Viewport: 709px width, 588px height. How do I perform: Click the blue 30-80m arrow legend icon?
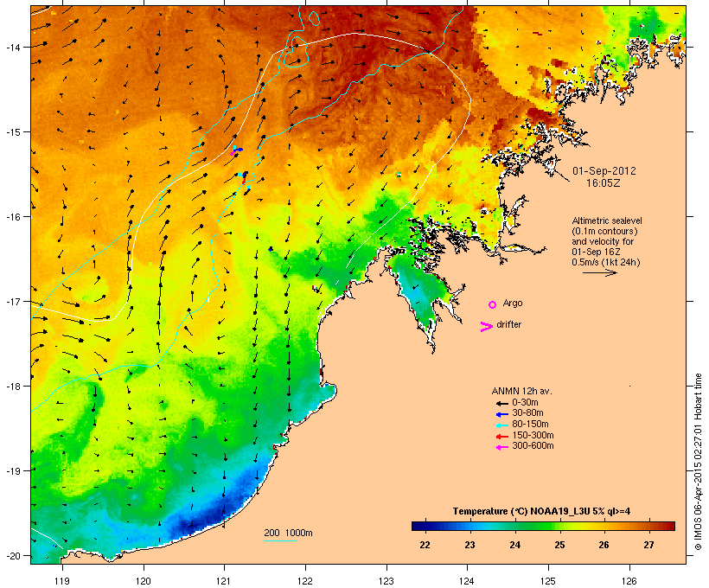coord(501,414)
